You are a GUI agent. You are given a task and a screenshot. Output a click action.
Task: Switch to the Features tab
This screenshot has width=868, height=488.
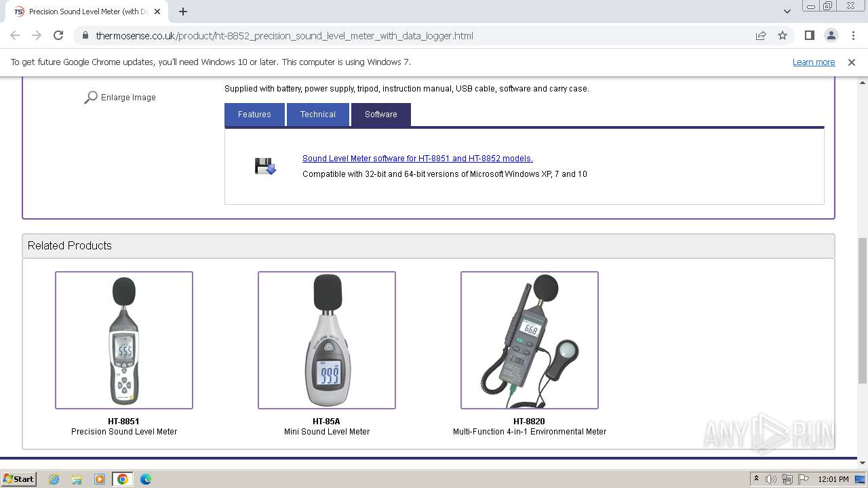click(x=254, y=115)
